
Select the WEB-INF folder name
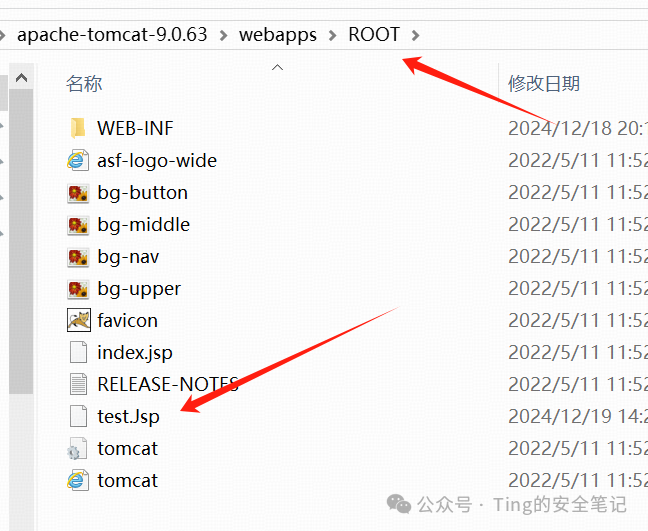click(135, 128)
